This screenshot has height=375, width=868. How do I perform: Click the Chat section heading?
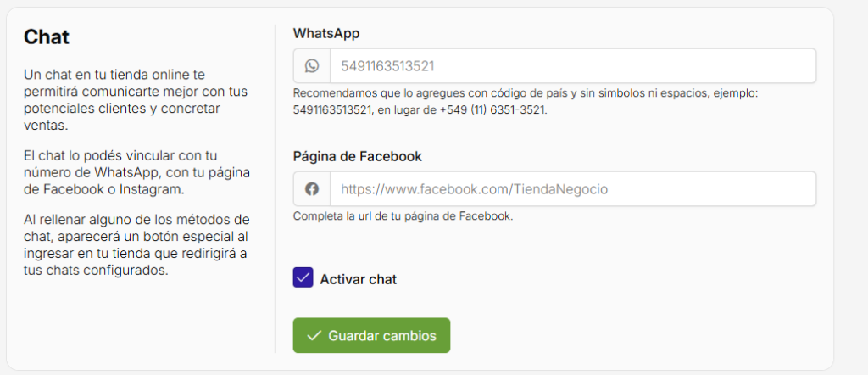pyautogui.click(x=47, y=37)
